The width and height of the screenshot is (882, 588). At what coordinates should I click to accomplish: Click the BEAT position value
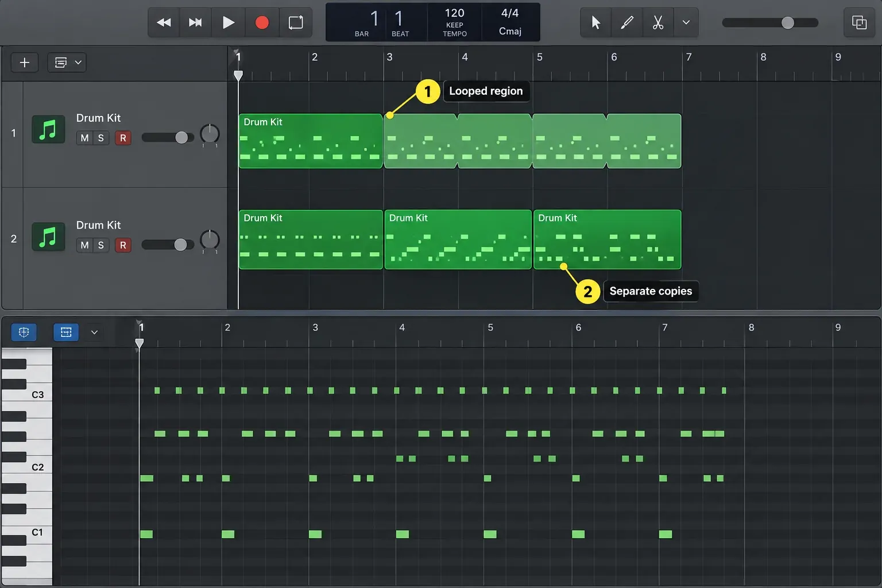click(399, 19)
